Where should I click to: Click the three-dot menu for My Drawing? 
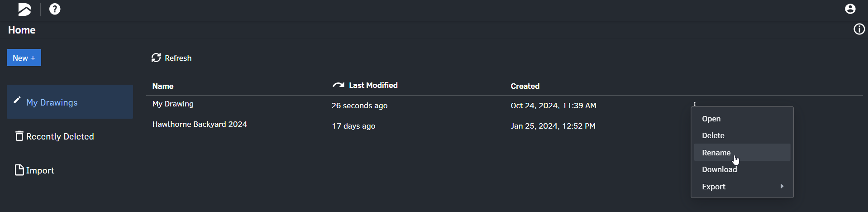click(x=695, y=104)
